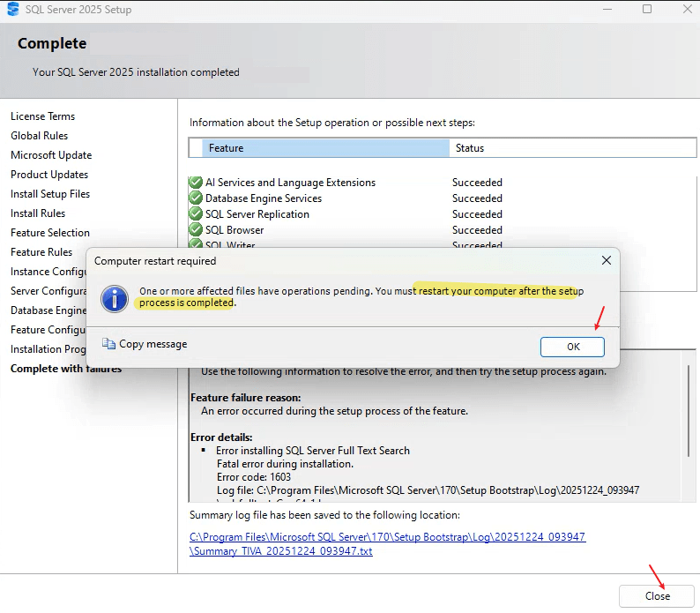Click Microsoft Update step in sidebar

click(51, 155)
